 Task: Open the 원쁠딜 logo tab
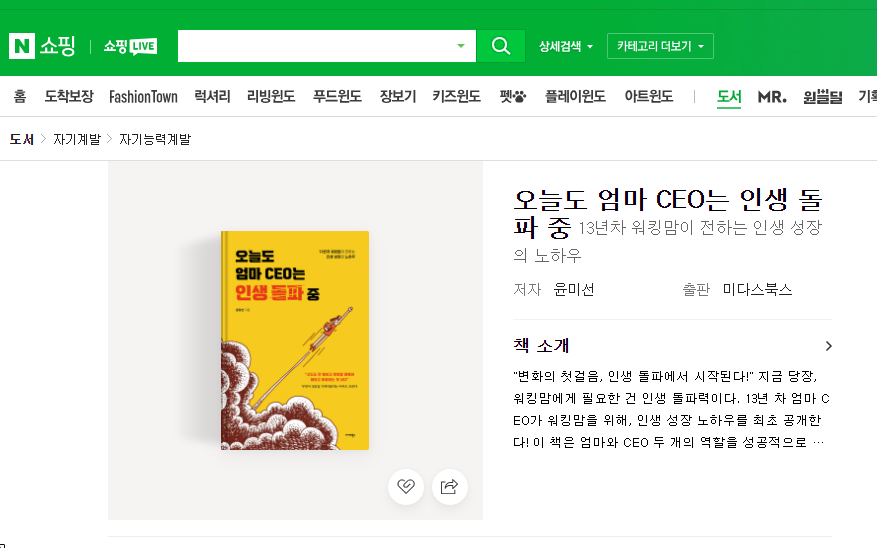pyautogui.click(x=822, y=97)
